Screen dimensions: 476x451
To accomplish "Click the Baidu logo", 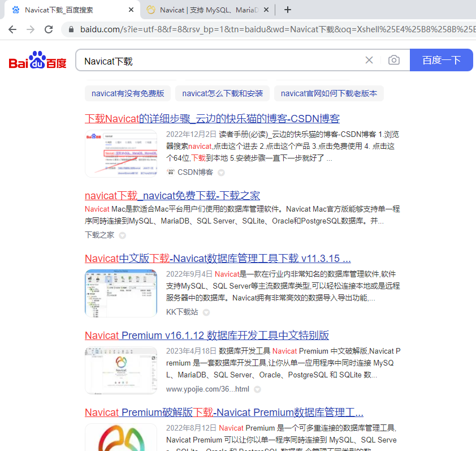I will 37,61.
